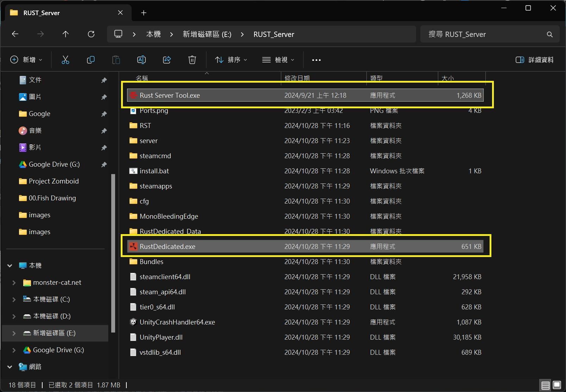The height and width of the screenshot is (392, 566).
Task: Expand the local disk C: node
Action: 14,299
